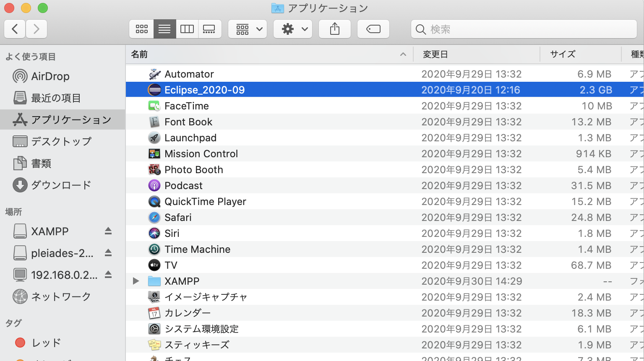644x361 pixels.
Task: Open the XAMPP volume in sidebar
Action: coord(50,231)
